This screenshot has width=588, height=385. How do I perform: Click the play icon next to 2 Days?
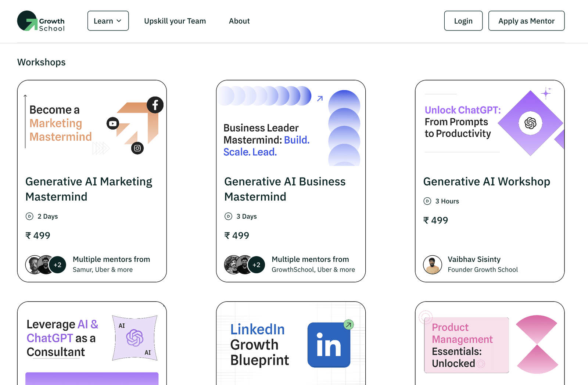click(29, 216)
